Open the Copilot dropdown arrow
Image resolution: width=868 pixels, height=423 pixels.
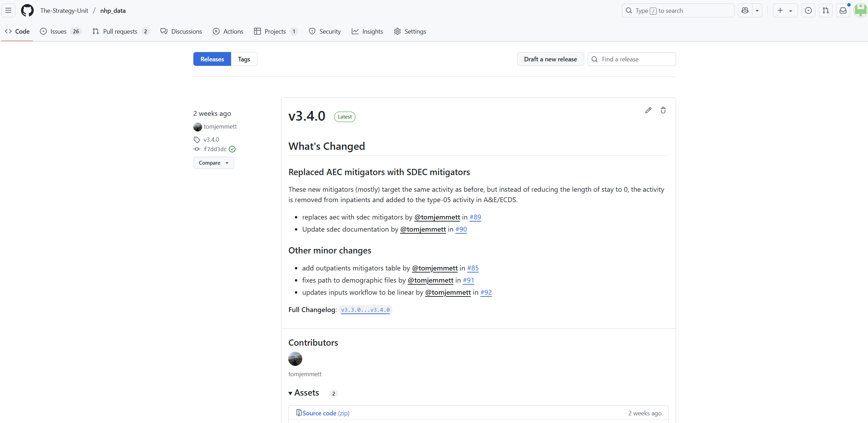coord(757,10)
